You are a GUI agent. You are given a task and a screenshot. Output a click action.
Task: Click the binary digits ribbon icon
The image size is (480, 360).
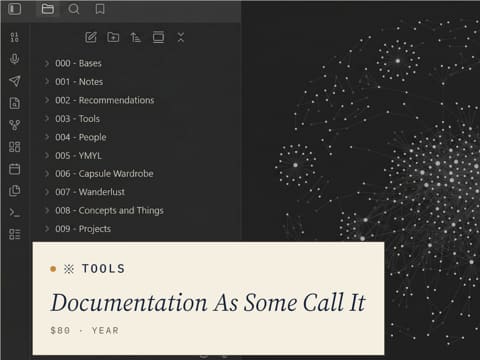[x=15, y=37]
